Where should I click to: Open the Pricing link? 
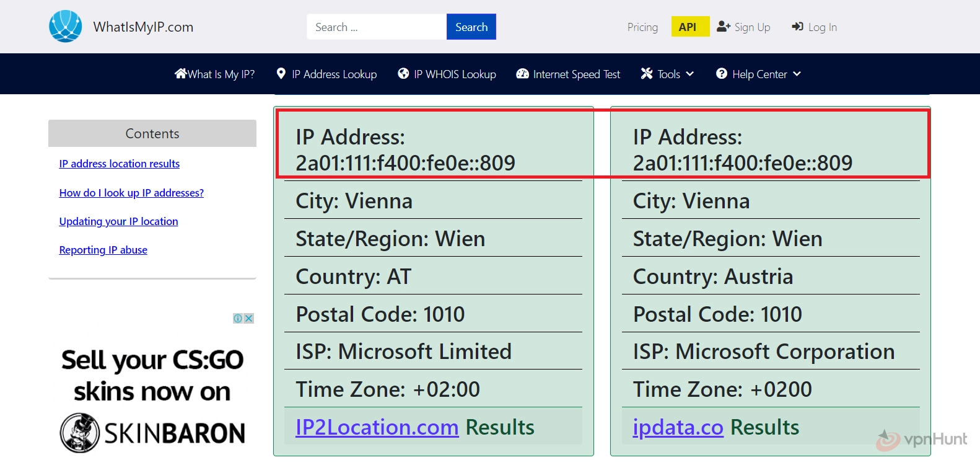[642, 27]
